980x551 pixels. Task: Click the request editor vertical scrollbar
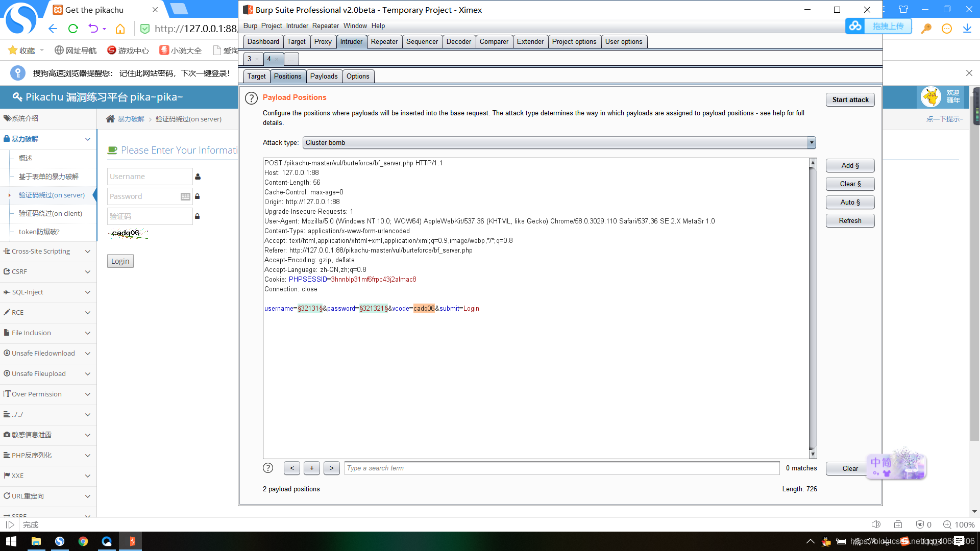click(x=813, y=308)
